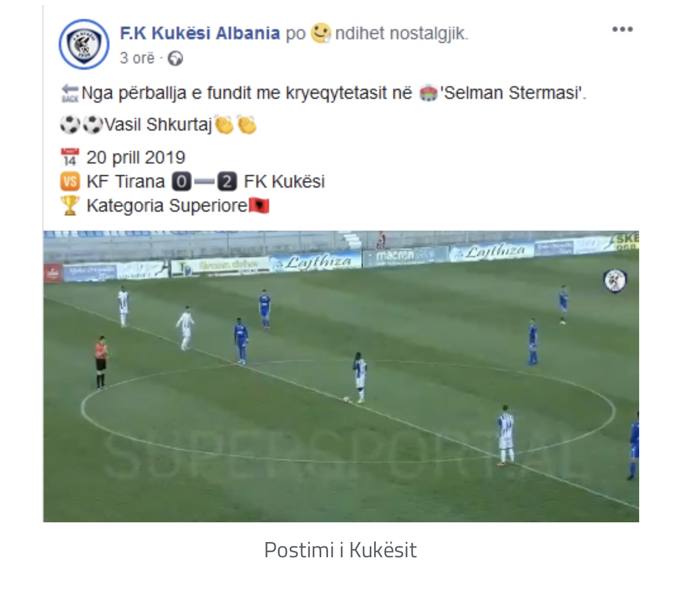This screenshot has width=700, height=595.
Task: Click the club logo watermark on the video
Action: 615,280
